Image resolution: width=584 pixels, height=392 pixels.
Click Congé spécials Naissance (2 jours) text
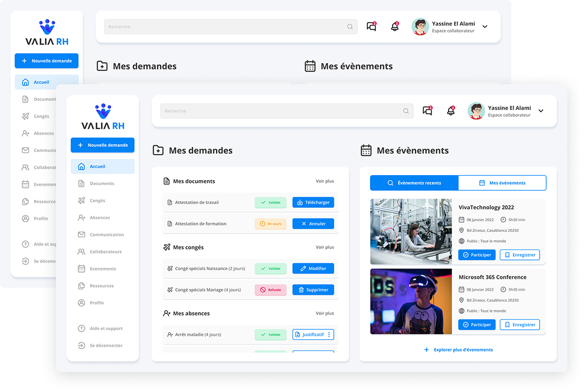(x=210, y=268)
